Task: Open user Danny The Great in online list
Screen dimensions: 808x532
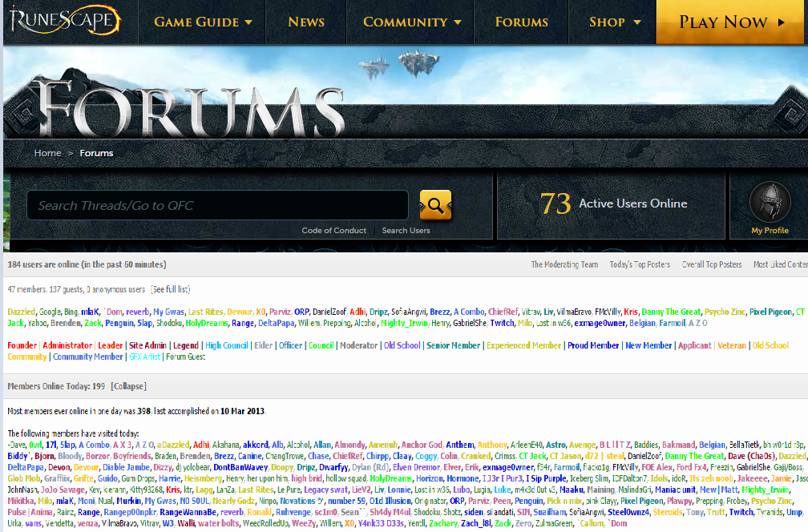Action: (x=671, y=312)
